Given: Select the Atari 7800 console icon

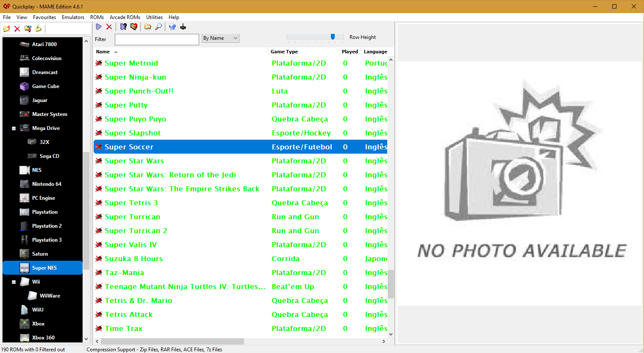Looking at the screenshot, I should 25,44.
